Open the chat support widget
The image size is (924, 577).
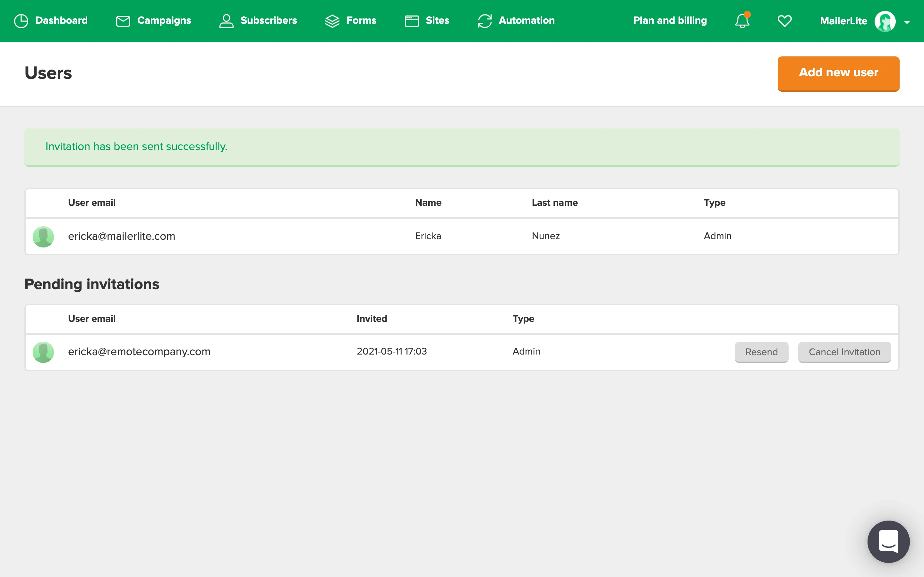(888, 541)
